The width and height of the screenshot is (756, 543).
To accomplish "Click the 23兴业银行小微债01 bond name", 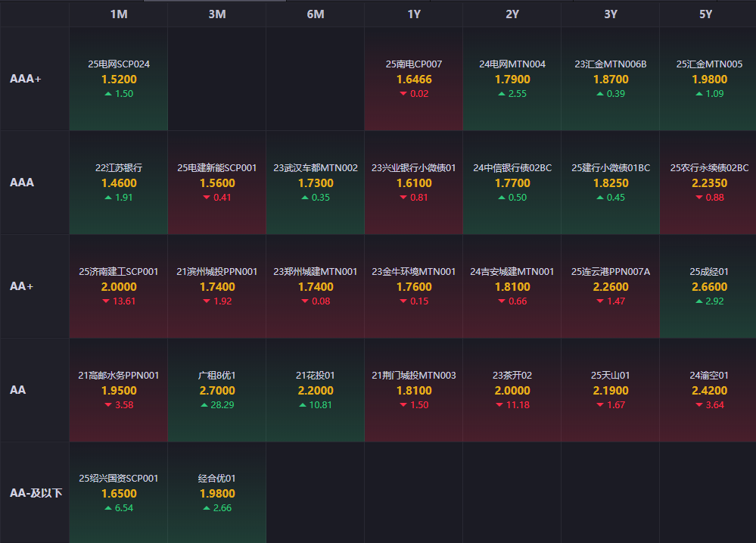I will tap(413, 168).
